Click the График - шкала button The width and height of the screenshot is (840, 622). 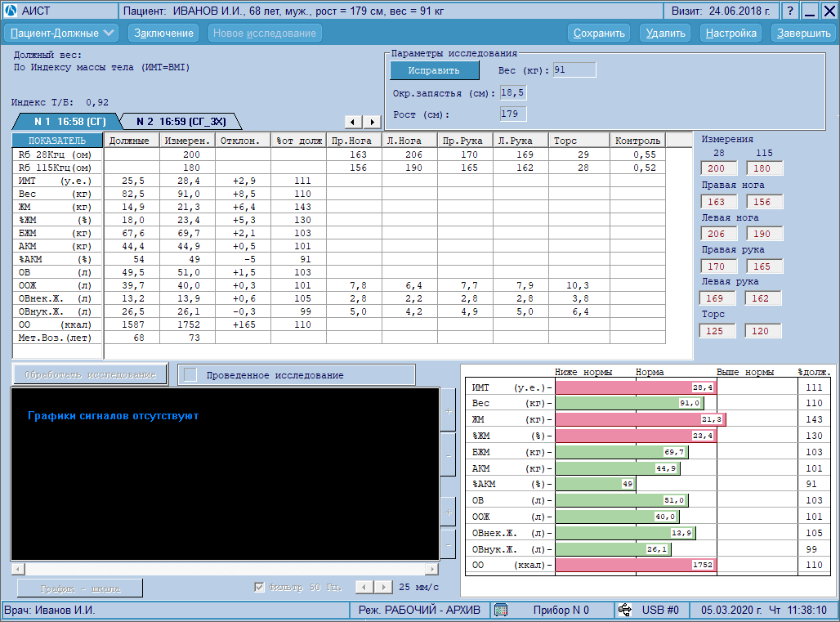pos(80,588)
